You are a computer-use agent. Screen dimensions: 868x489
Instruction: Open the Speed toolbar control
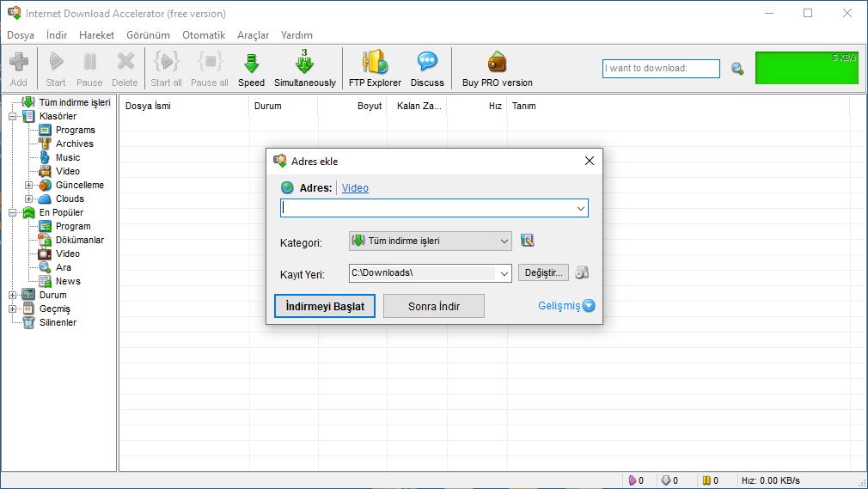(x=251, y=69)
